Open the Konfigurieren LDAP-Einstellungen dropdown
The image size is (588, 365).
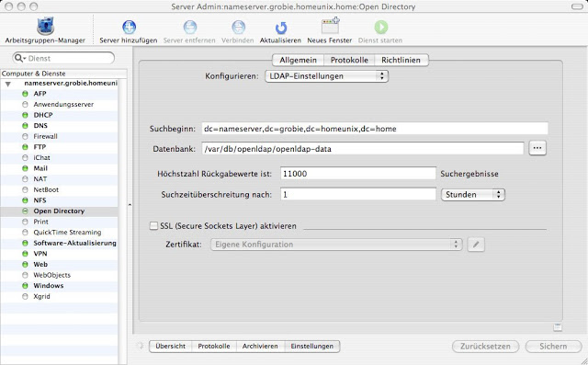click(327, 76)
